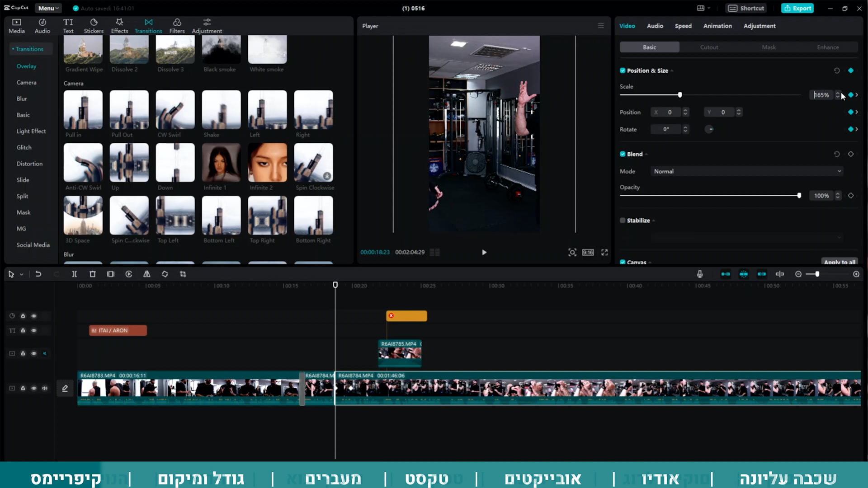
Task: Toggle the Canvas checkbox
Action: (x=623, y=262)
